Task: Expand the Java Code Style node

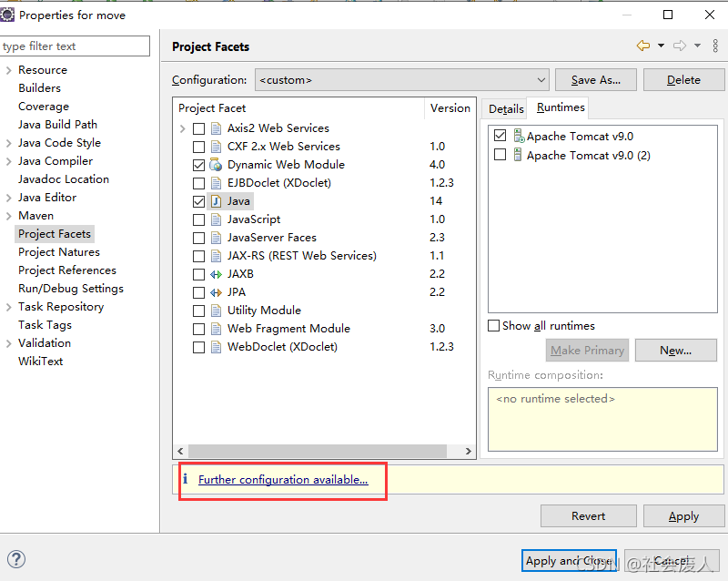Action: tap(8, 143)
